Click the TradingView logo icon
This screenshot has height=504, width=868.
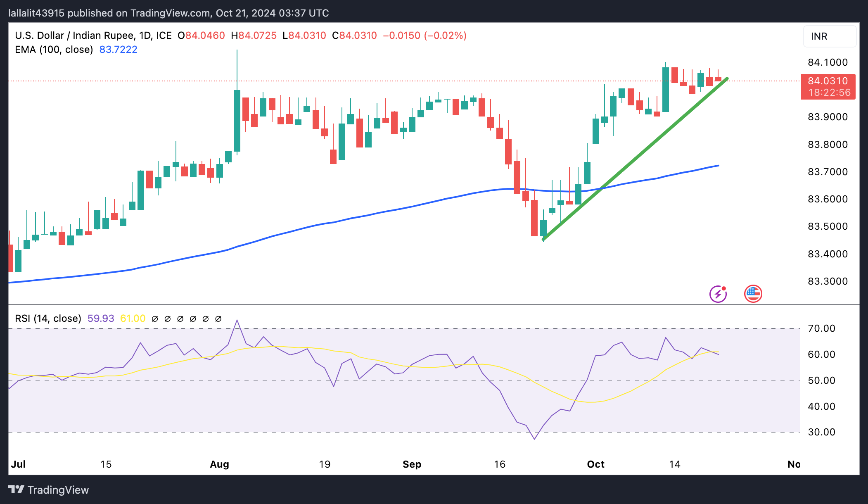pyautogui.click(x=17, y=490)
